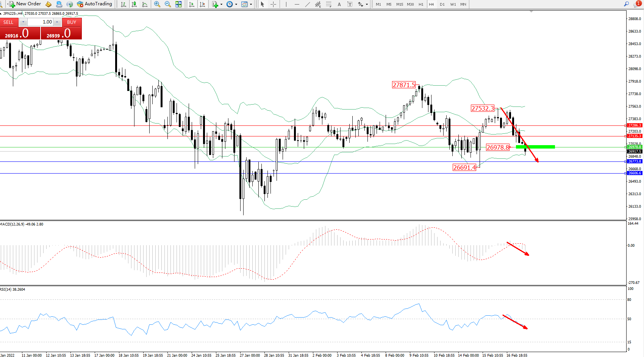Draw a trendline with the trendline tool
The width and height of the screenshot is (644, 357).
307,4
